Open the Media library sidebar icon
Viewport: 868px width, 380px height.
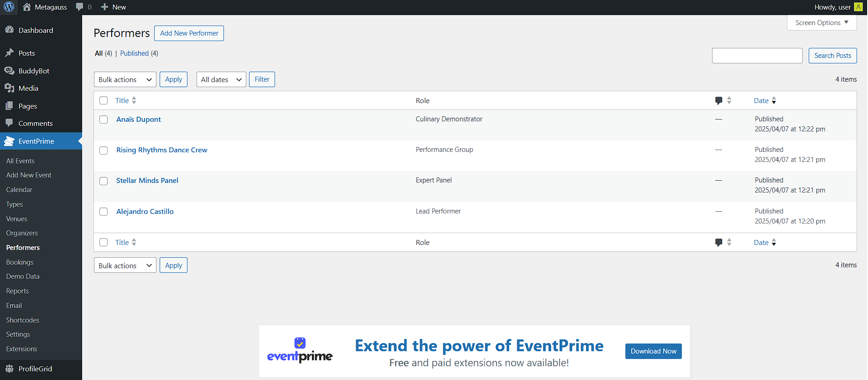click(9, 88)
